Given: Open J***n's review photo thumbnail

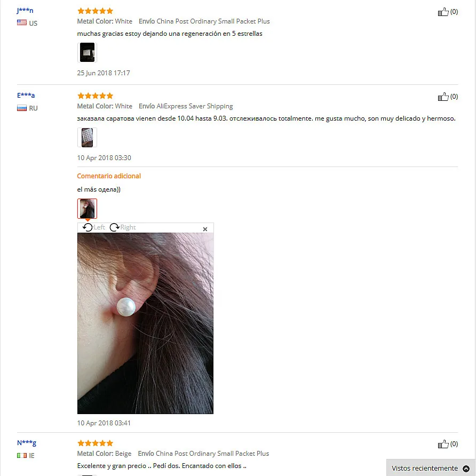Looking at the screenshot, I should [x=87, y=52].
